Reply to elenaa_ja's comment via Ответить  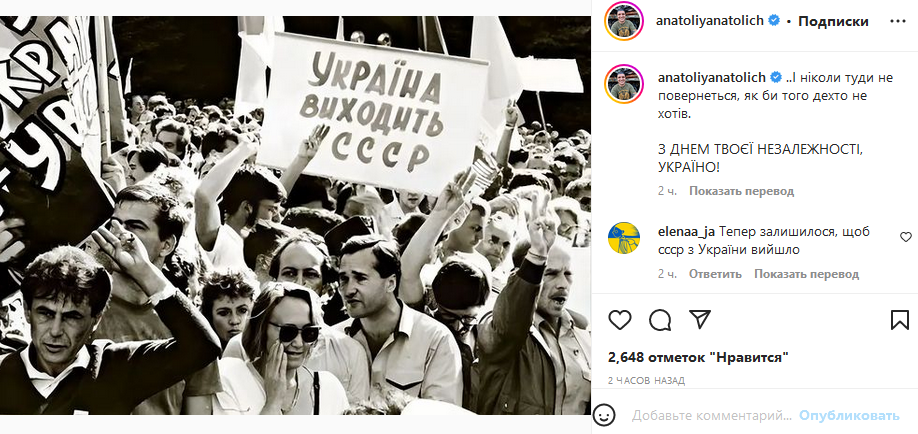[715, 274]
